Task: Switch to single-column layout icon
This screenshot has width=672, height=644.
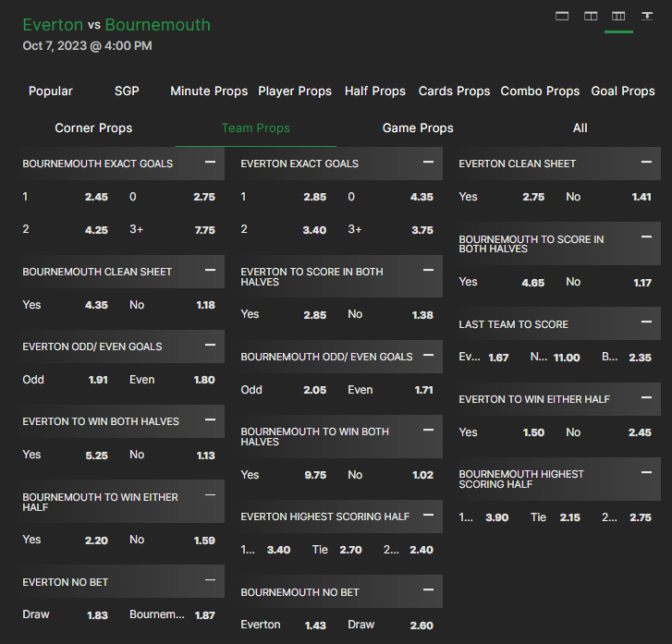Action: 562,17
